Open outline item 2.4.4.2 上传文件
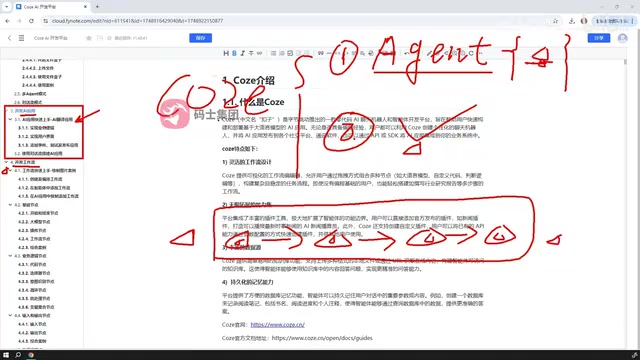Viewport: 640px width, 360px height. click(x=38, y=68)
